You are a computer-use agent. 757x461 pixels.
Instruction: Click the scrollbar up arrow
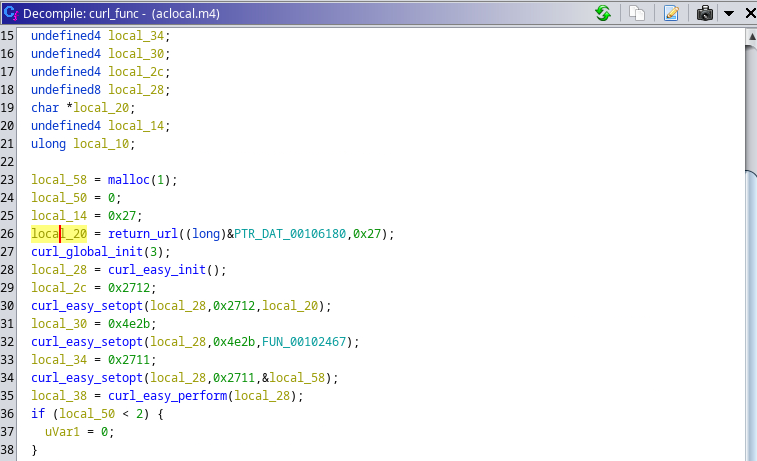(x=750, y=35)
